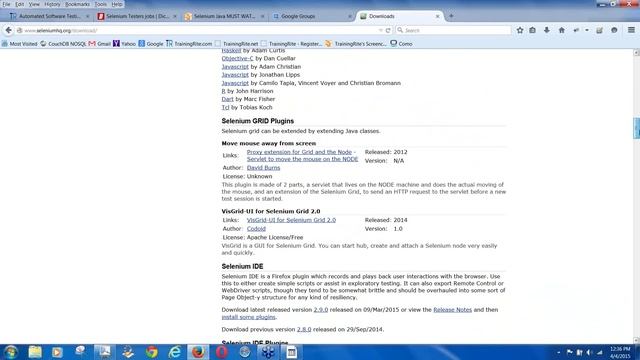
Task: Open VisGrid-UI for Selenium Grid 2.0 link
Action: [291, 220]
